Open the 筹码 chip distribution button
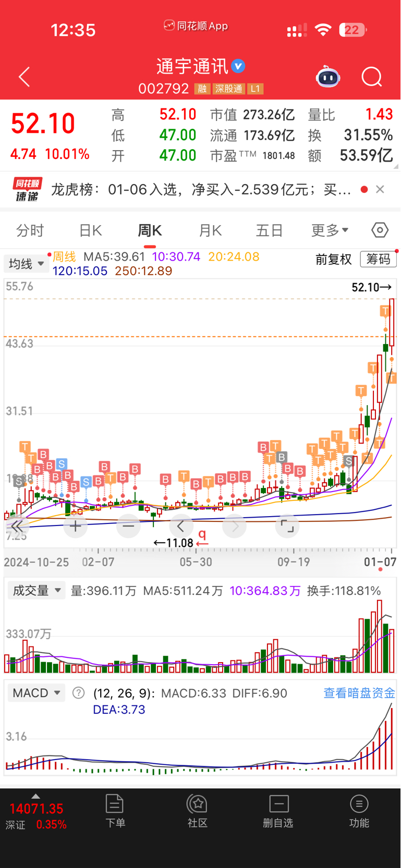The image size is (401, 868). coord(378,259)
